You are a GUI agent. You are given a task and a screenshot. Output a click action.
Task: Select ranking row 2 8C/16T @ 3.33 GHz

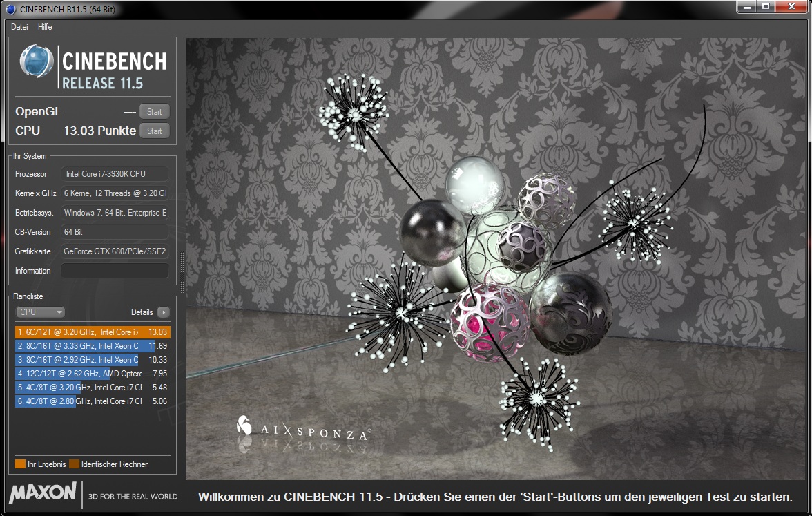[93, 345]
